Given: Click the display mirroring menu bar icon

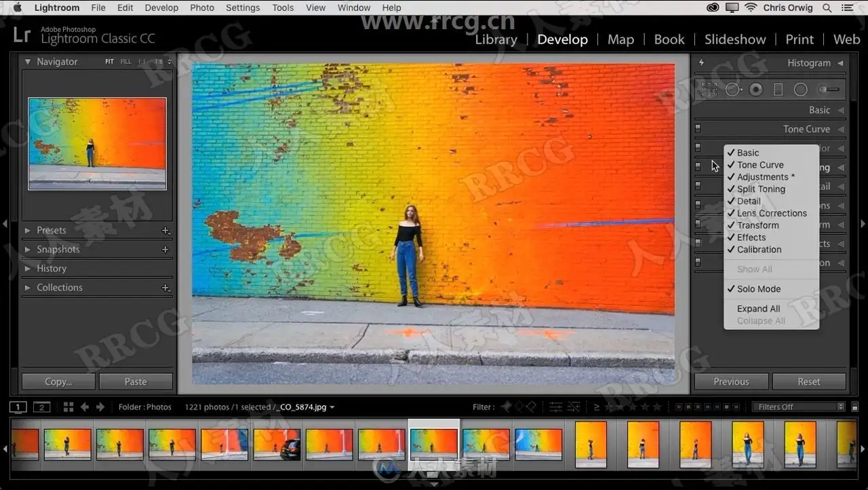Looking at the screenshot, I should [732, 8].
